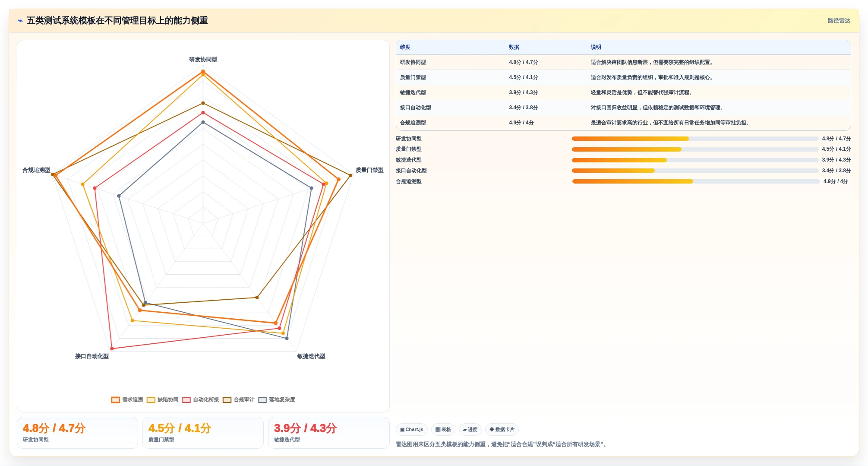Select the 质量门禁型 table row name
The height and width of the screenshot is (466, 868).
413,77
